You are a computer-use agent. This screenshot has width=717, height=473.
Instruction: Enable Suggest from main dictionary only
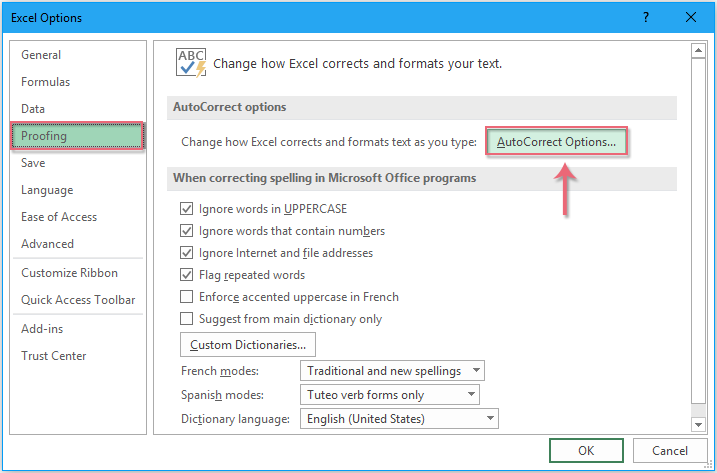point(187,318)
